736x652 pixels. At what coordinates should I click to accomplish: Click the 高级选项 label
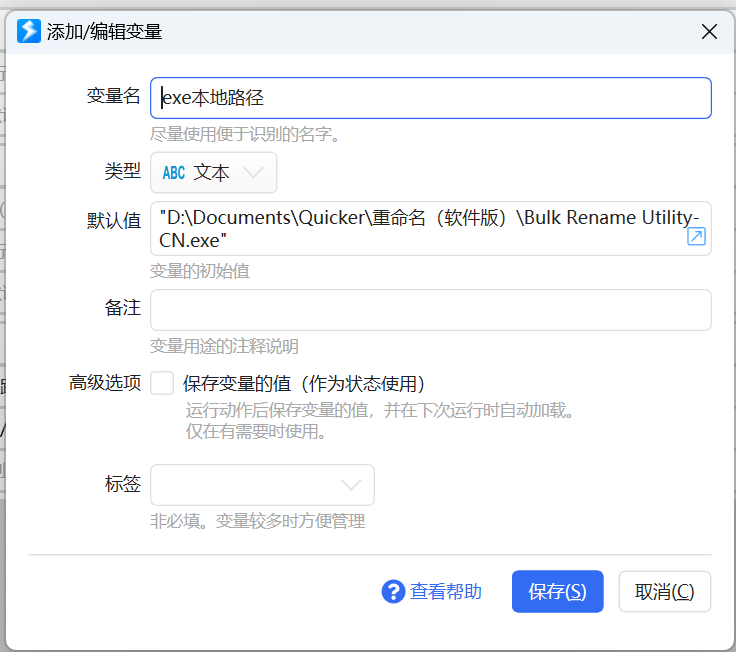tap(105, 383)
